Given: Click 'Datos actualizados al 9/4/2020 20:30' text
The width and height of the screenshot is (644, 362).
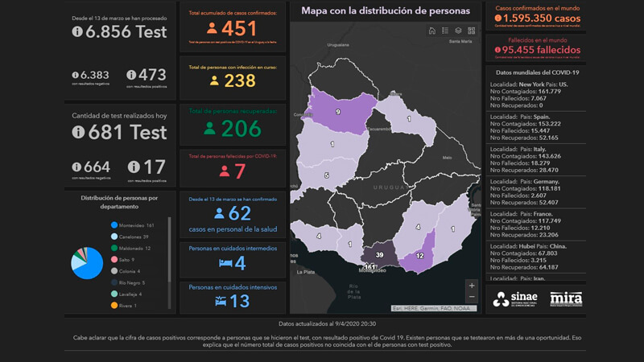Looking at the screenshot, I should click(x=328, y=324).
